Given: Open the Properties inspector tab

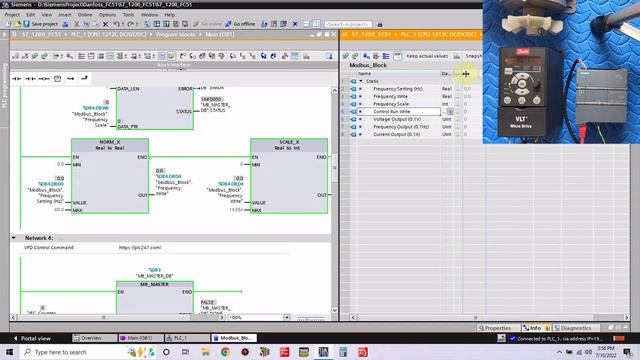Looking at the screenshot, I should click(498, 328).
